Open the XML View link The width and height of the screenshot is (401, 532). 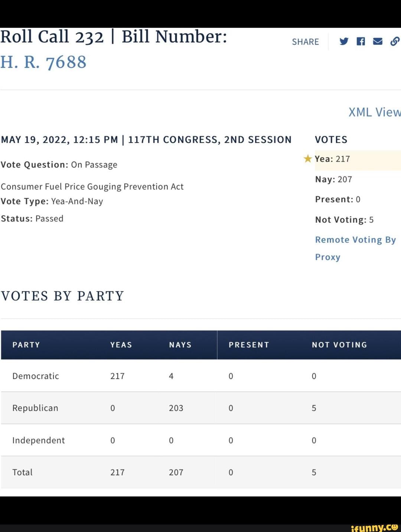[374, 112]
